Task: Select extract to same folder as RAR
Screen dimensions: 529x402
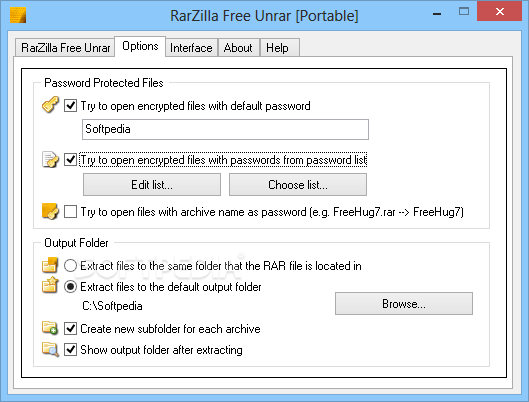Action: [x=70, y=266]
